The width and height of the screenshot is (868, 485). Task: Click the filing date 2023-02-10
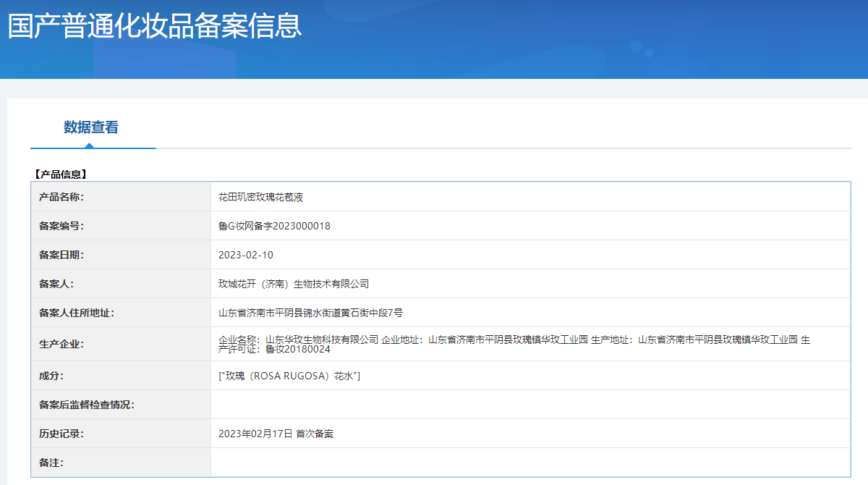(x=246, y=255)
